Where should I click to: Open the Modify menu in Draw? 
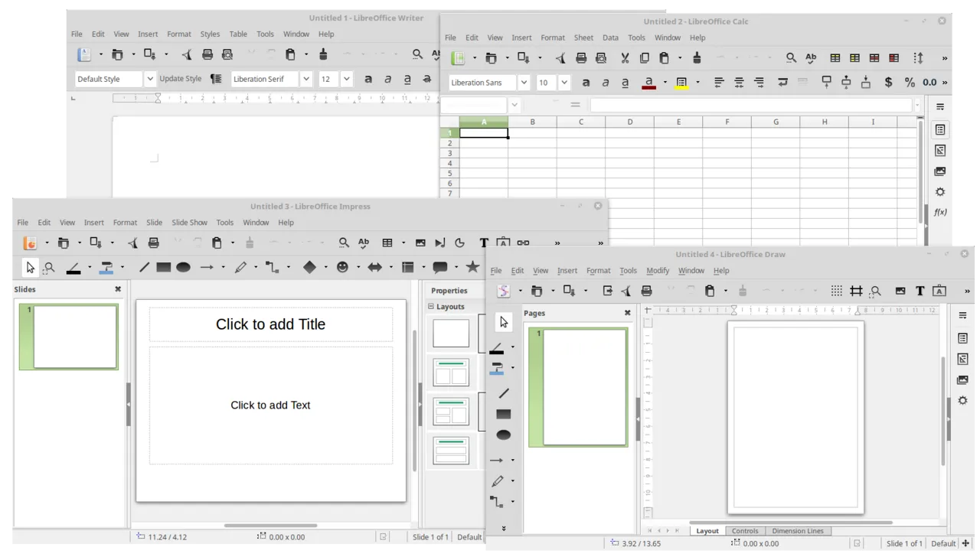(x=658, y=270)
